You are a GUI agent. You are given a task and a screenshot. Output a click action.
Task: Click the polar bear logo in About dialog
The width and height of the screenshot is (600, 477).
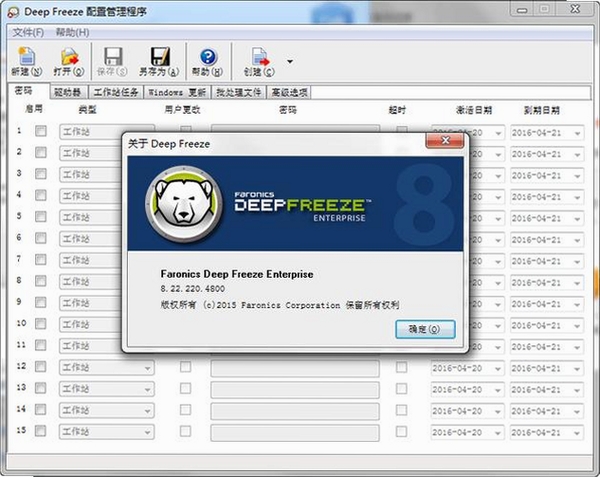tap(184, 203)
